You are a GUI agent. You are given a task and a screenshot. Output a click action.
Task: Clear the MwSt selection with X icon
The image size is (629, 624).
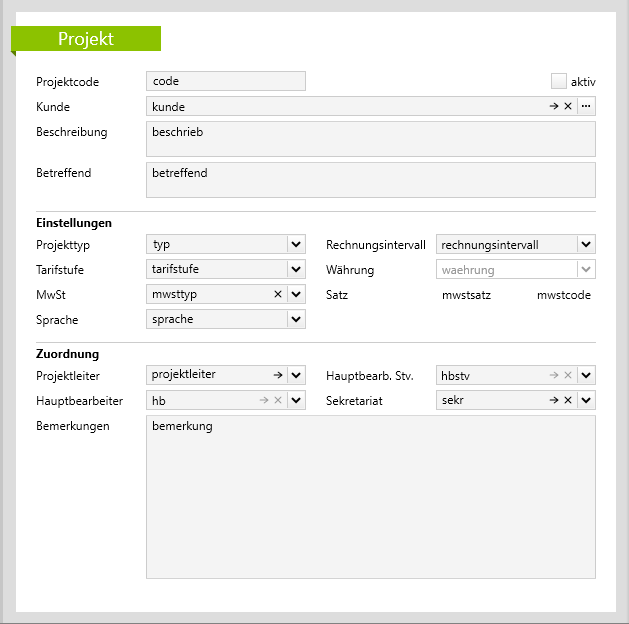278,294
